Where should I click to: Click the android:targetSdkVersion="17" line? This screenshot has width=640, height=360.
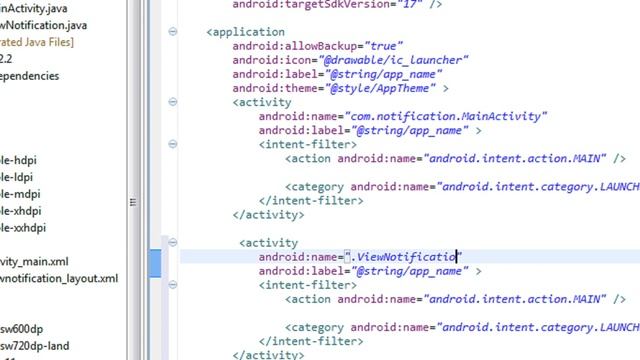(337, 4)
